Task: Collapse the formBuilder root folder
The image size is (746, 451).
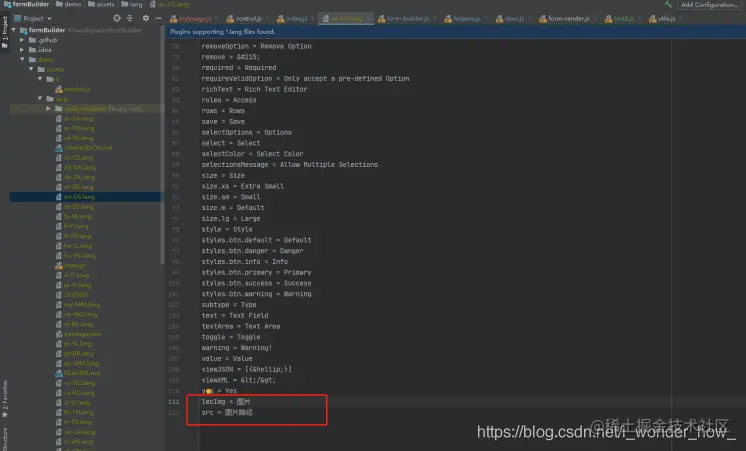Action: coord(14,30)
